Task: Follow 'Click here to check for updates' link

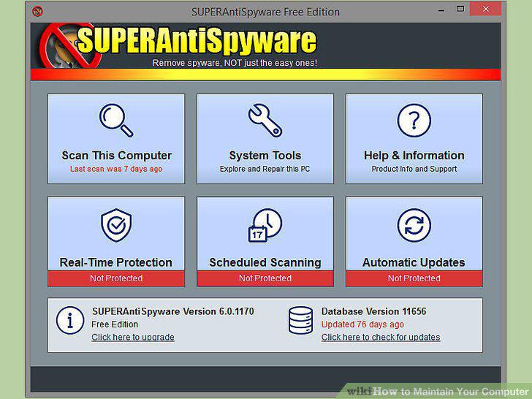Action: coord(381,338)
